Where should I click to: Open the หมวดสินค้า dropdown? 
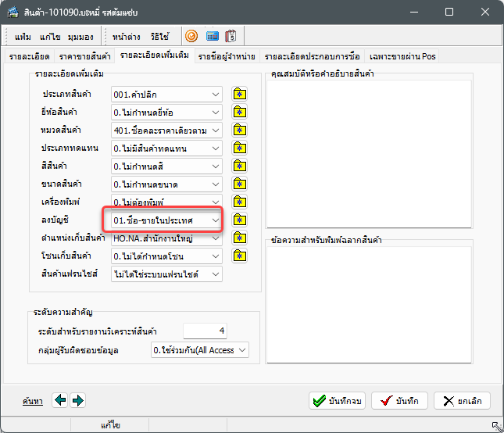coord(215,131)
